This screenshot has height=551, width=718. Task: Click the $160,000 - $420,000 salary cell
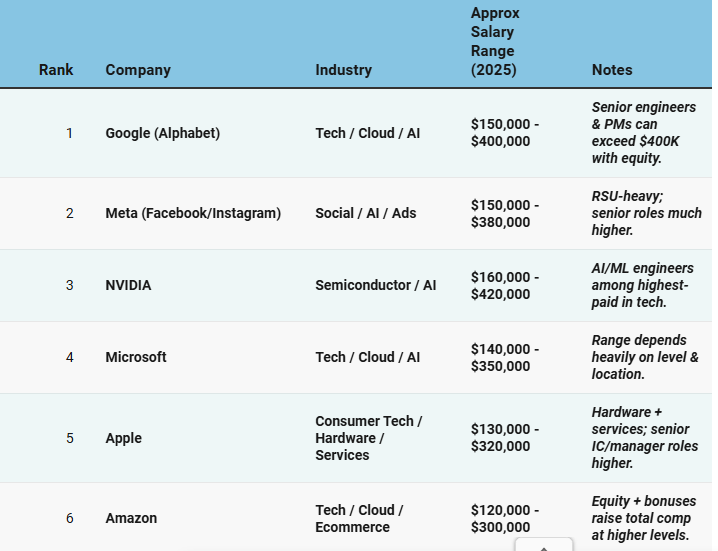(x=505, y=285)
